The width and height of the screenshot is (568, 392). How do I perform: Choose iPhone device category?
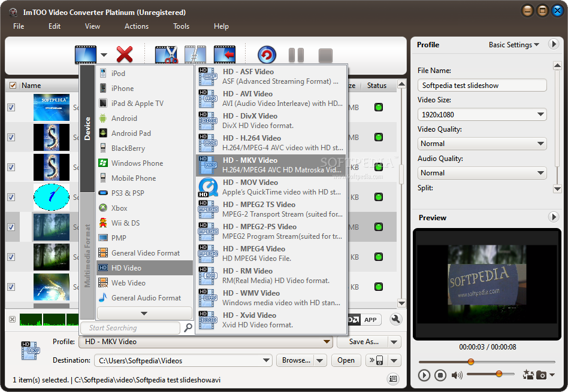click(145, 89)
